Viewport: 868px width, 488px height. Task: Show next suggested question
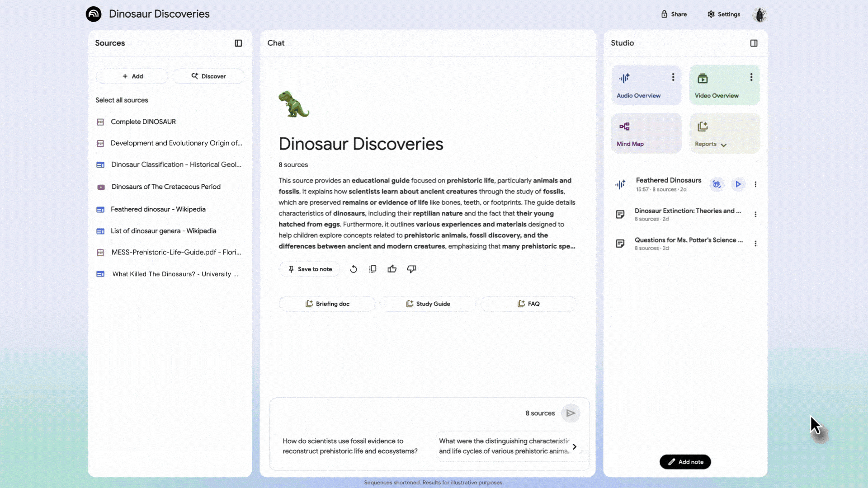tap(575, 446)
